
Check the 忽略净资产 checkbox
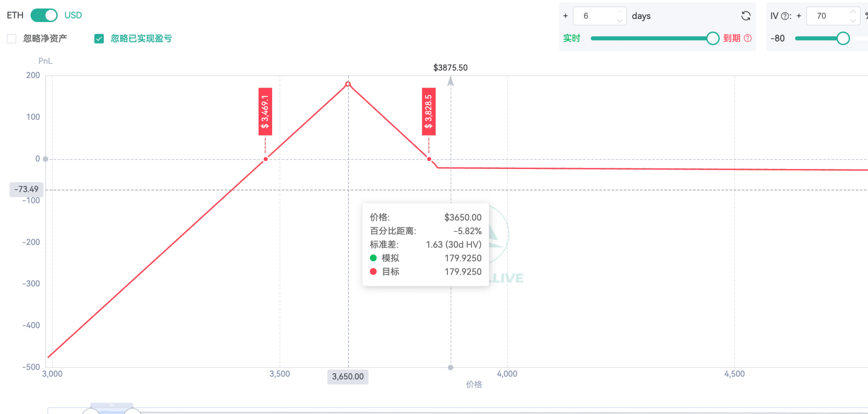pos(12,39)
